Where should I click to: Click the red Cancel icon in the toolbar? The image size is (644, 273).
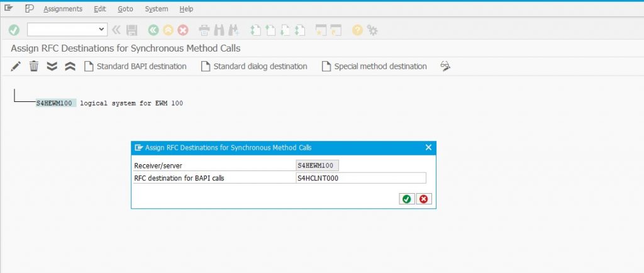(x=183, y=30)
